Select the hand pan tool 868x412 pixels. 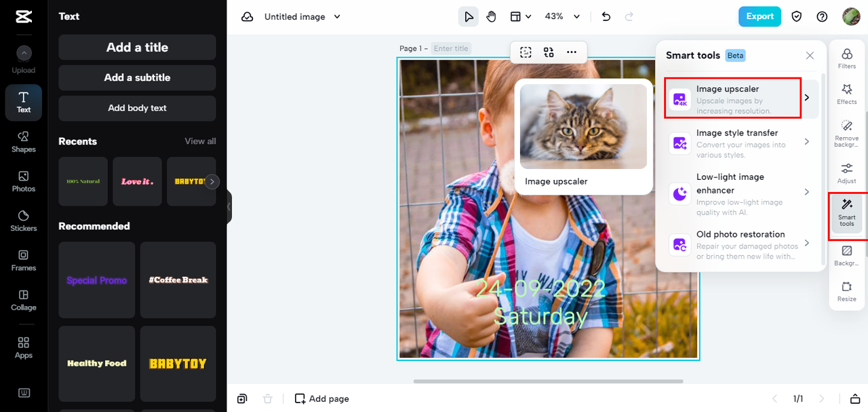pos(491,17)
